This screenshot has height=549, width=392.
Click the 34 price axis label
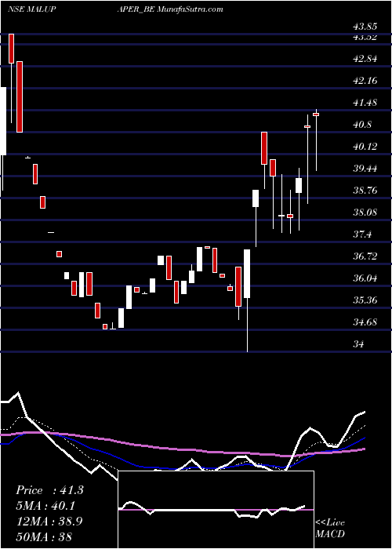pyautogui.click(x=358, y=344)
